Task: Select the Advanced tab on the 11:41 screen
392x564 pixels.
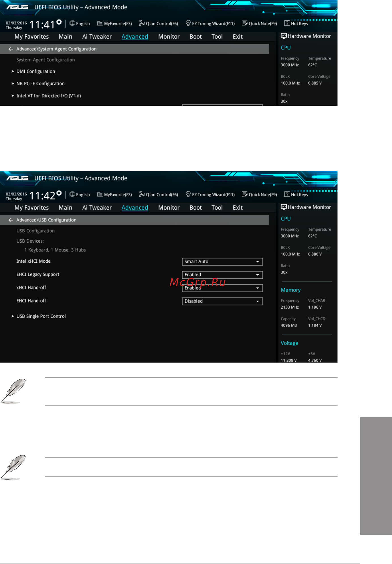Action: pyautogui.click(x=135, y=37)
